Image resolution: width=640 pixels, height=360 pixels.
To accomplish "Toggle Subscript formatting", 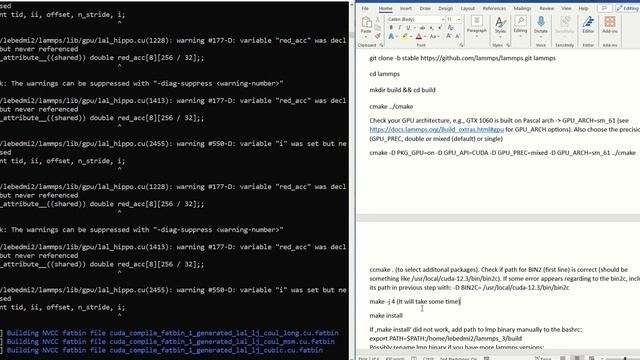I will pyautogui.click(x=431, y=28).
